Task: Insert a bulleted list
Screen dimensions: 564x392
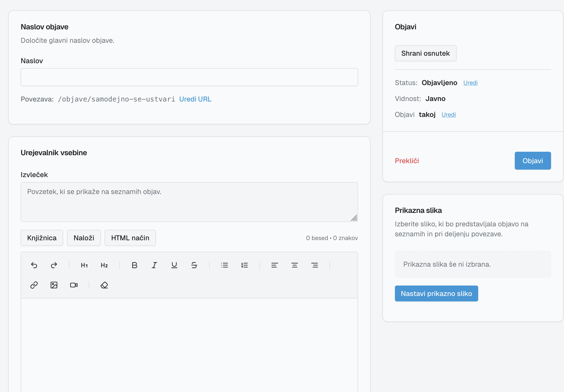Action: point(225,265)
